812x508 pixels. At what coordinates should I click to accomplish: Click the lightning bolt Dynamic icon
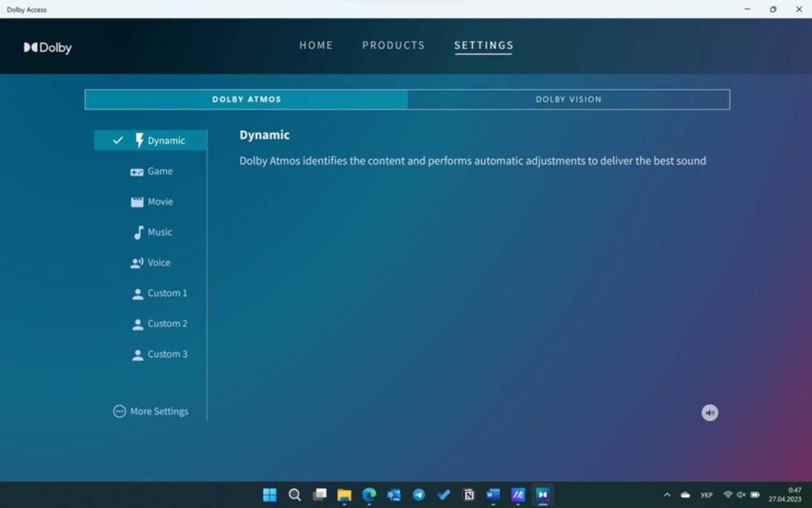(139, 140)
